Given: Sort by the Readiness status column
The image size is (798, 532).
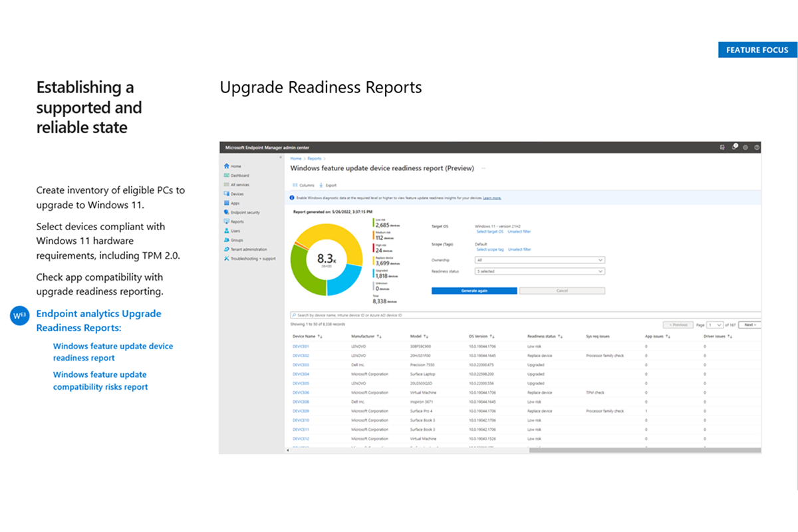Looking at the screenshot, I should tap(545, 336).
